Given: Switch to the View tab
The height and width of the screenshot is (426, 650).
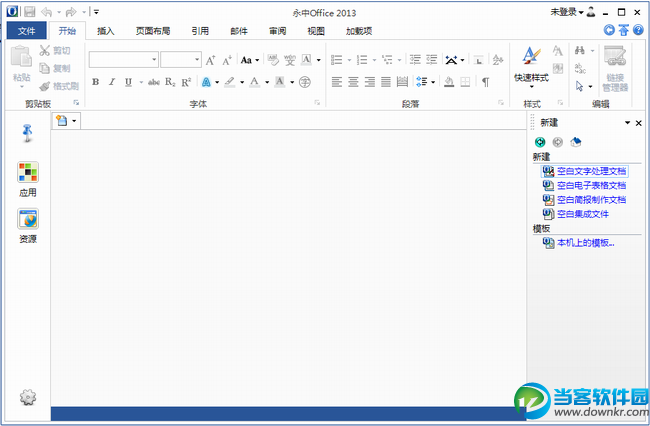Looking at the screenshot, I should (316, 31).
